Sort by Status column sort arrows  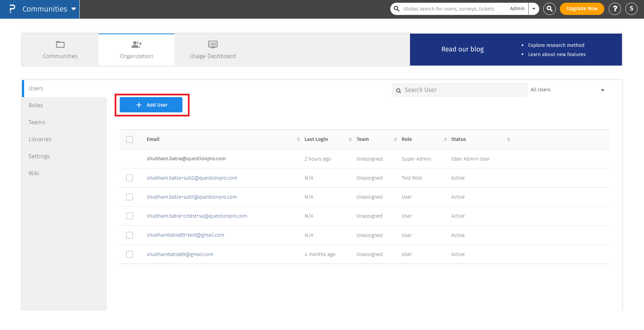point(508,140)
